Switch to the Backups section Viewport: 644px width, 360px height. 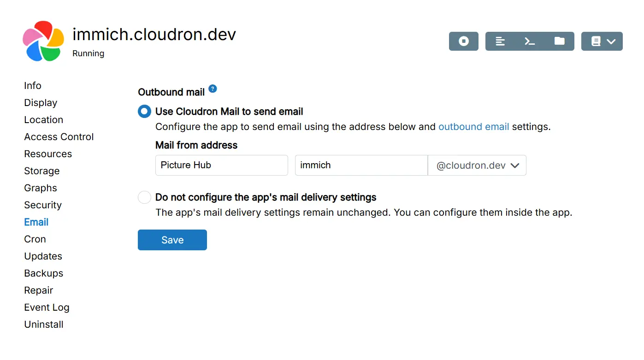[x=44, y=273]
